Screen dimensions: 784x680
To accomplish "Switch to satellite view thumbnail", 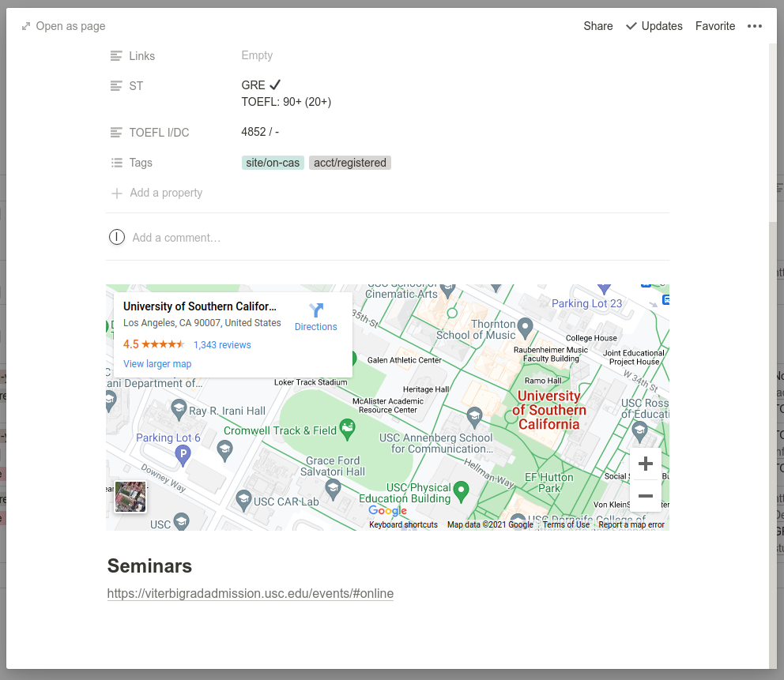I will (130, 497).
